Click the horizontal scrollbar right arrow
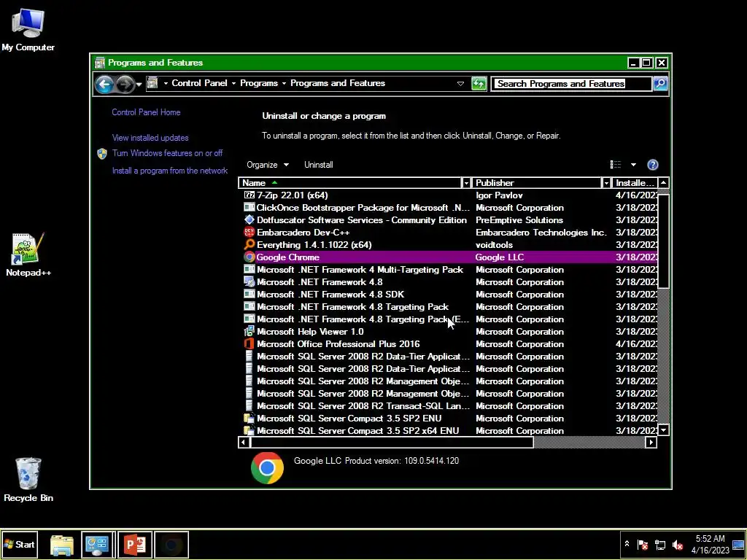Viewport: 747px width, 560px height. point(651,443)
